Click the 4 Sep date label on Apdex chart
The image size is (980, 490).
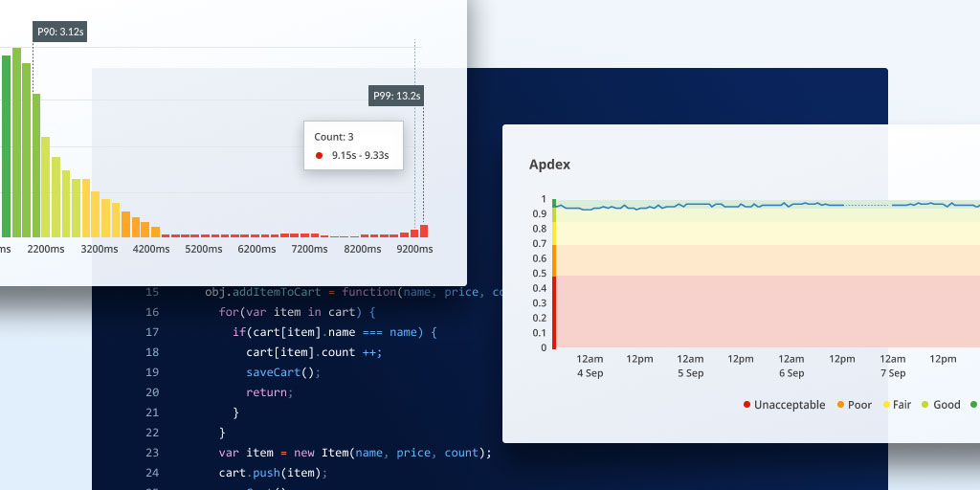click(590, 373)
